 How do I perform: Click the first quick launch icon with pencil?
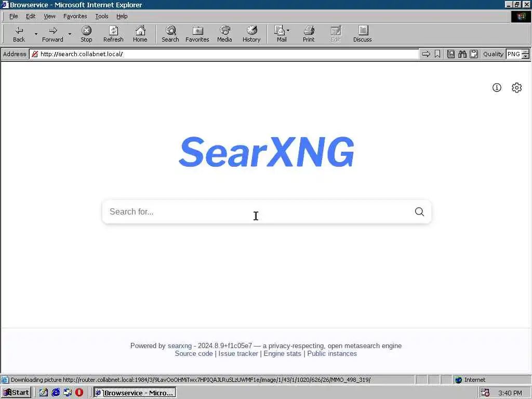coord(44,393)
